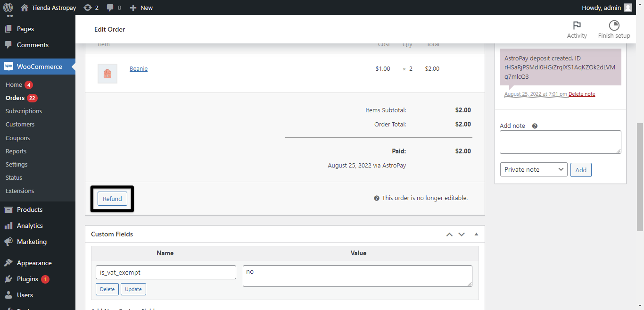Click the WooCommerce logo icon in sidebar

tap(8, 67)
